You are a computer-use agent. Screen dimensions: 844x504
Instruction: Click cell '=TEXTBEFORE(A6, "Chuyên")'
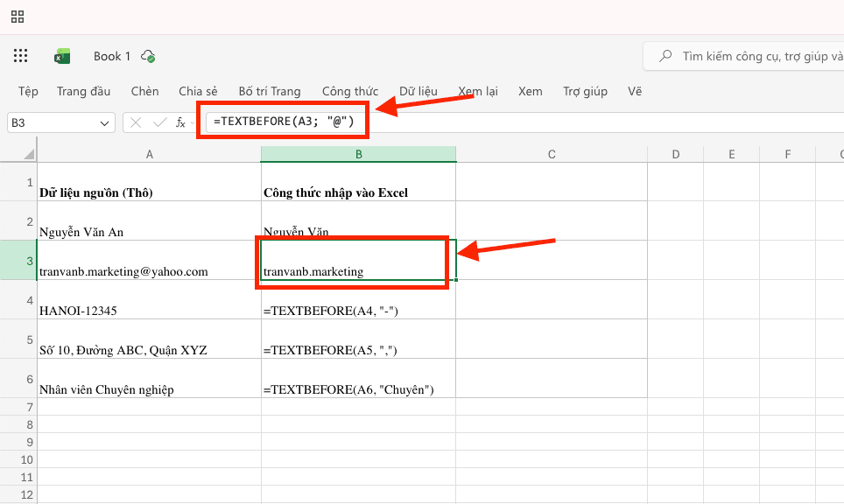click(x=358, y=378)
